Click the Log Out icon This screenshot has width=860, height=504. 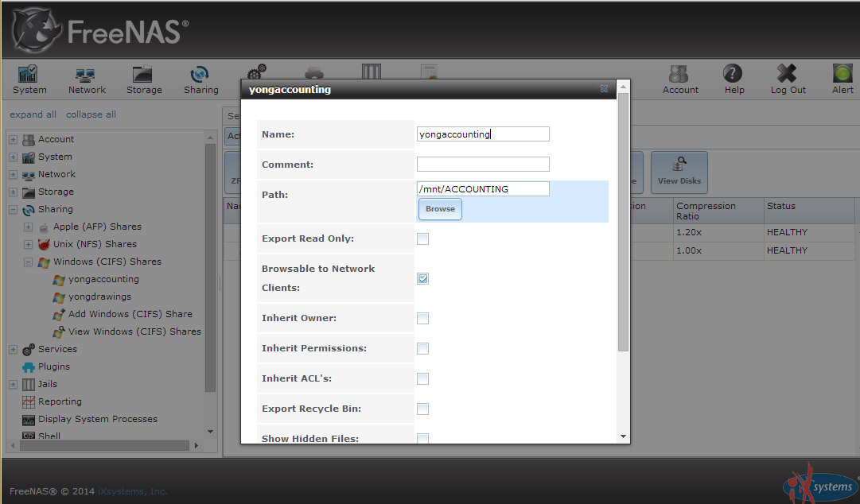coord(788,80)
